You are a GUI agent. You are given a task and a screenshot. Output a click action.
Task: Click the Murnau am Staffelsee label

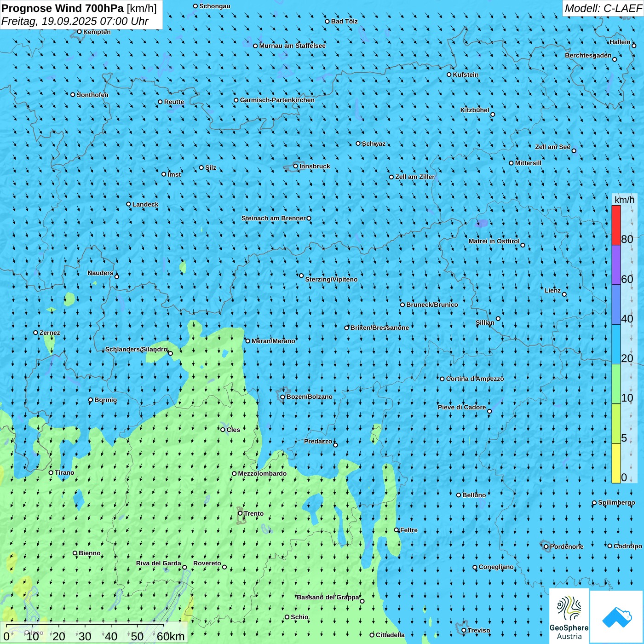(x=292, y=46)
